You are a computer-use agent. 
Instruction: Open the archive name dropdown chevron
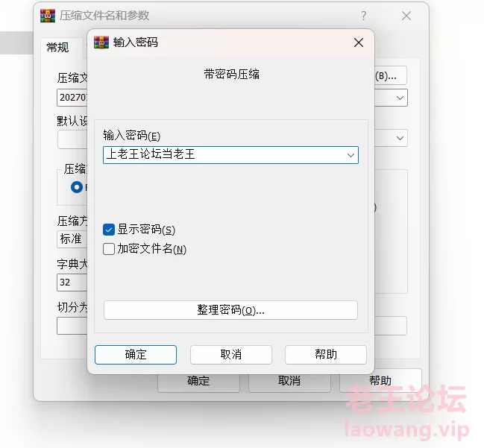pos(400,98)
